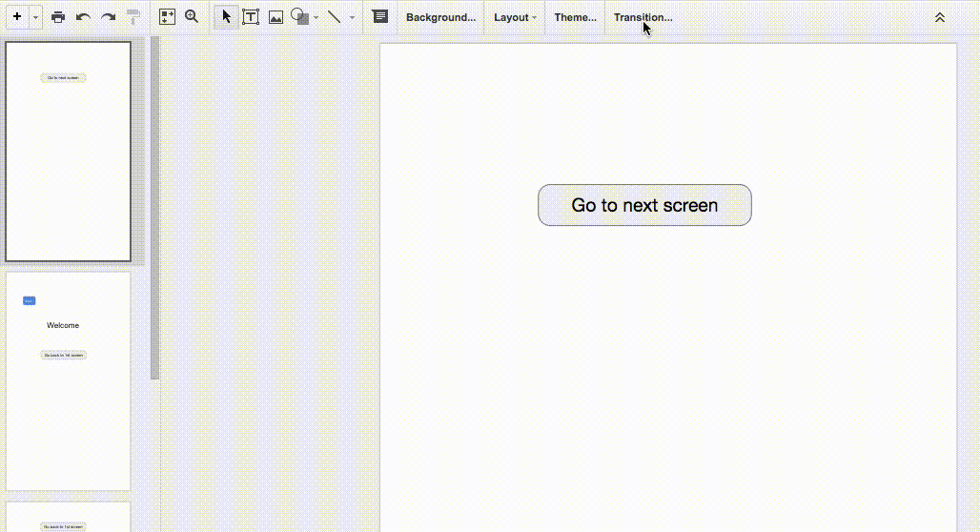
Task: Expand the shape tool dropdown arrow
Action: 316,17
